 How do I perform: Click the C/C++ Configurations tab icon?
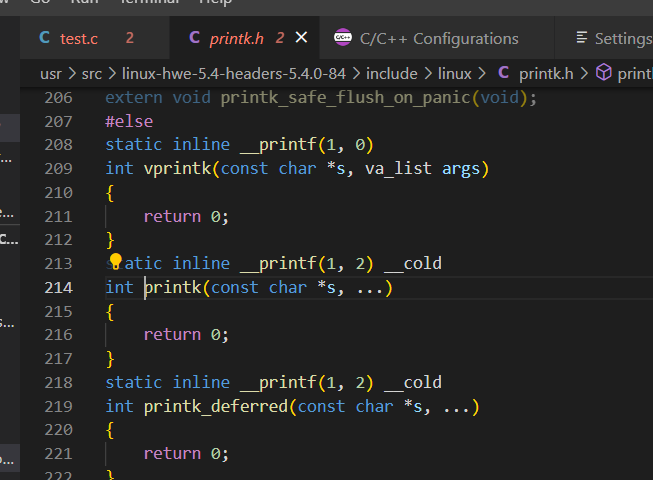coord(343,38)
